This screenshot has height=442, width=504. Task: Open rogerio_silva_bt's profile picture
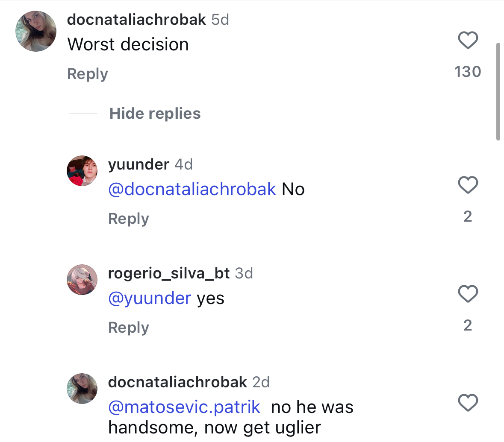[x=82, y=280]
